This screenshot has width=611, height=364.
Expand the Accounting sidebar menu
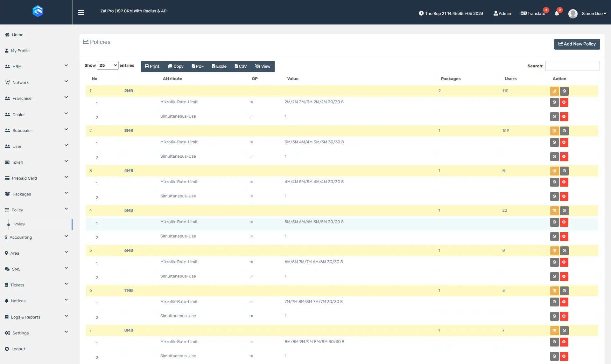[36, 237]
